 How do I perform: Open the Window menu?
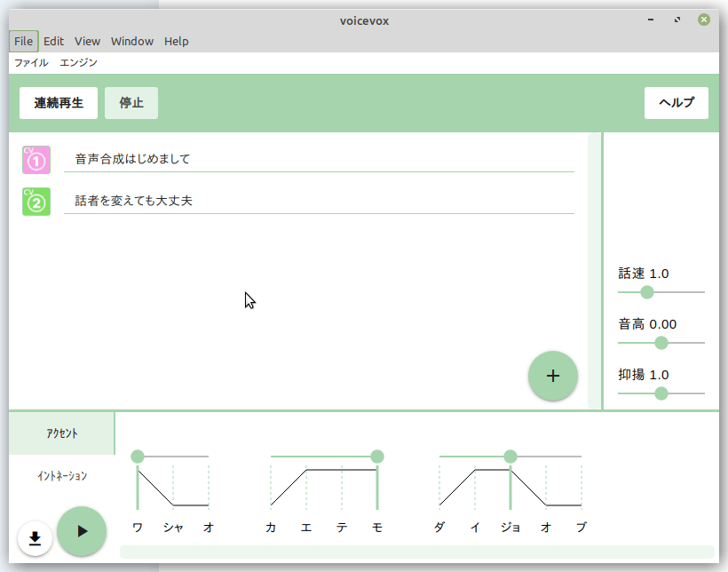point(132,42)
